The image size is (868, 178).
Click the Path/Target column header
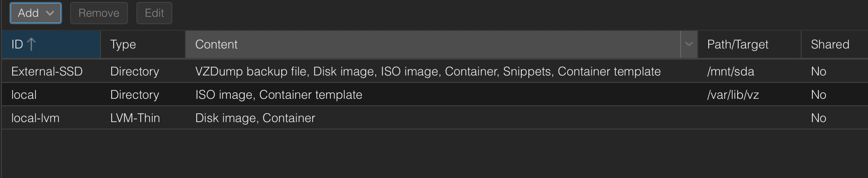tap(749, 44)
